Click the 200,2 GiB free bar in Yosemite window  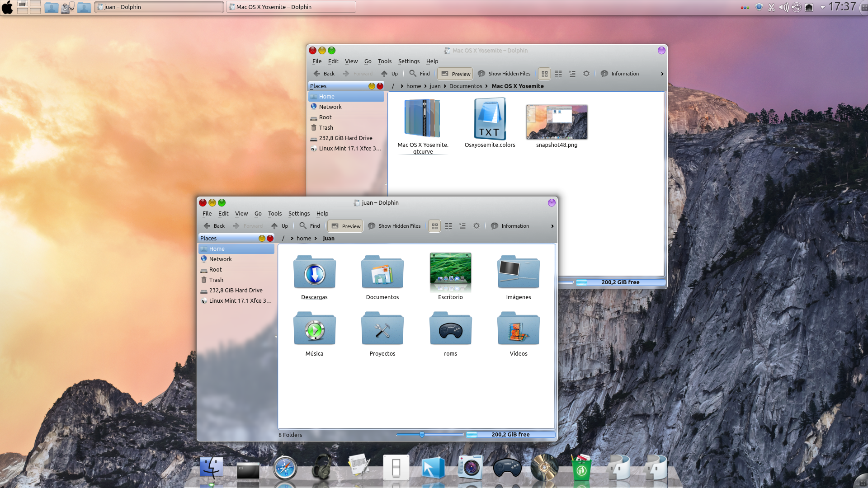(x=620, y=282)
